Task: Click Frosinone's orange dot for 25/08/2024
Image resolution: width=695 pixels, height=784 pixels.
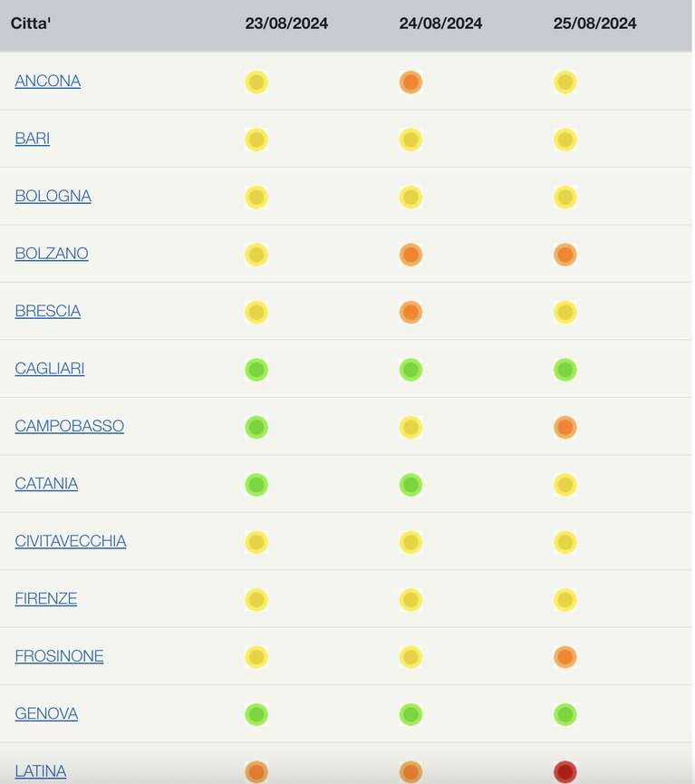Action: [565, 657]
